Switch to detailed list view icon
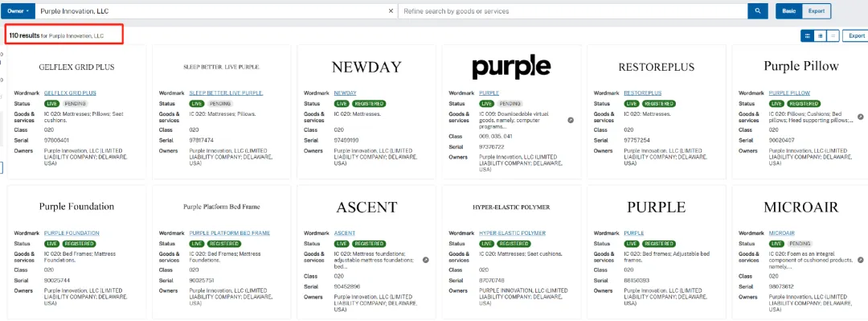 [820, 35]
